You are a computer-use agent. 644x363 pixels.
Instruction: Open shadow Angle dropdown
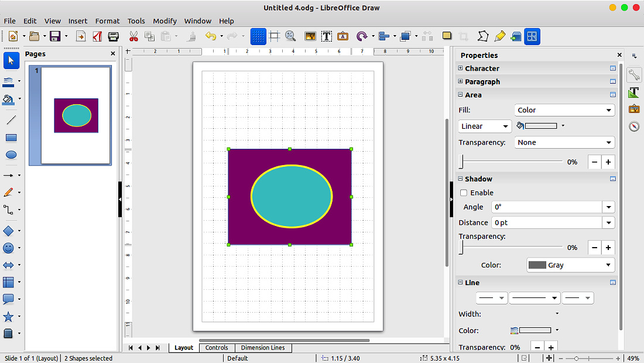(608, 207)
